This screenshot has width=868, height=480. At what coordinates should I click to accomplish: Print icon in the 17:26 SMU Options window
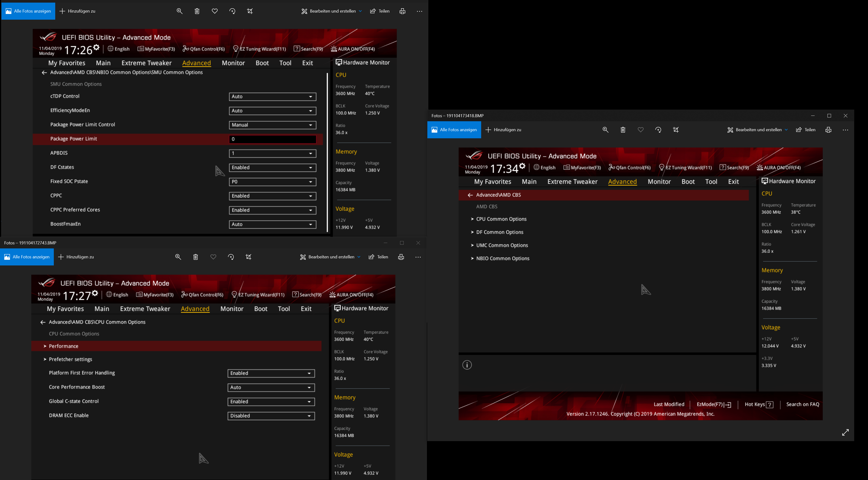402,11
